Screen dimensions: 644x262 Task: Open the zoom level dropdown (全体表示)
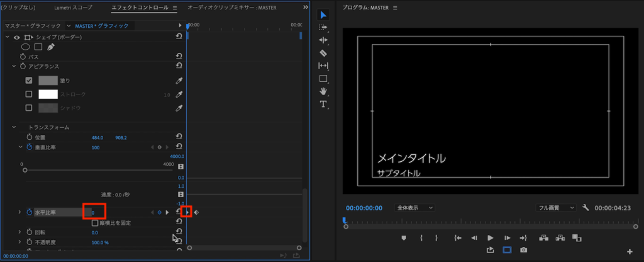tap(415, 207)
